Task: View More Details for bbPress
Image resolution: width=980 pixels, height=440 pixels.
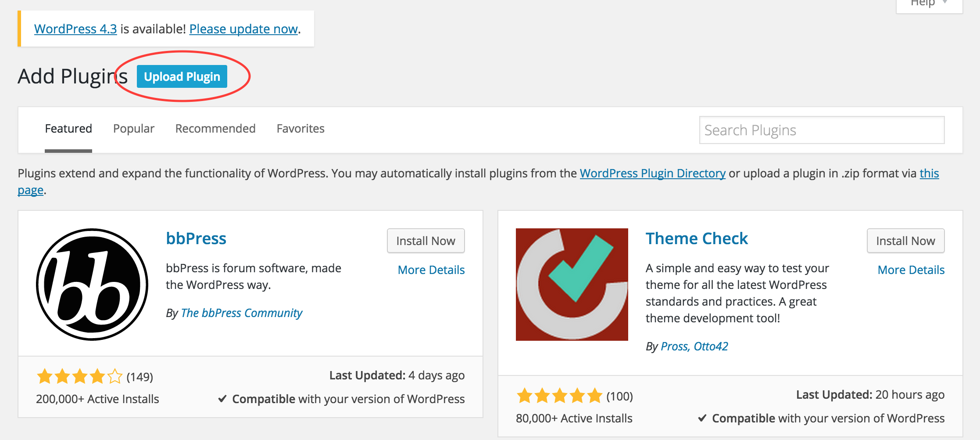Action: click(431, 270)
